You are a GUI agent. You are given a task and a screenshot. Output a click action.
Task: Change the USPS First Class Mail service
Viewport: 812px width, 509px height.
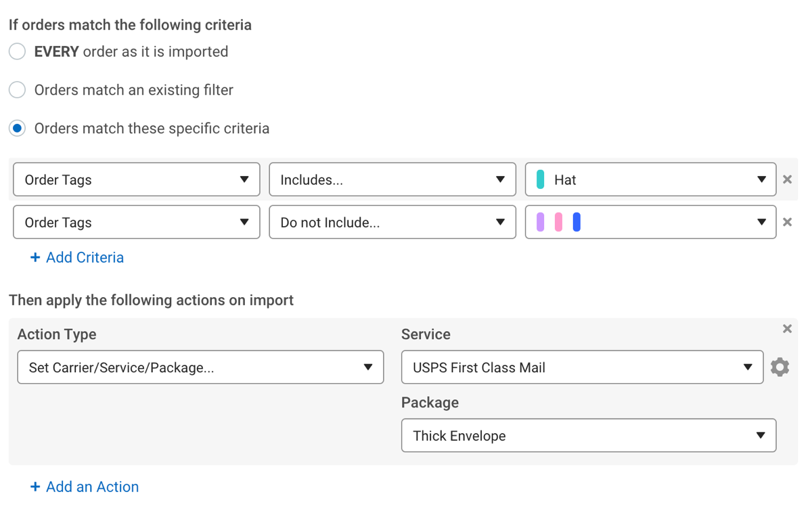[x=582, y=367]
